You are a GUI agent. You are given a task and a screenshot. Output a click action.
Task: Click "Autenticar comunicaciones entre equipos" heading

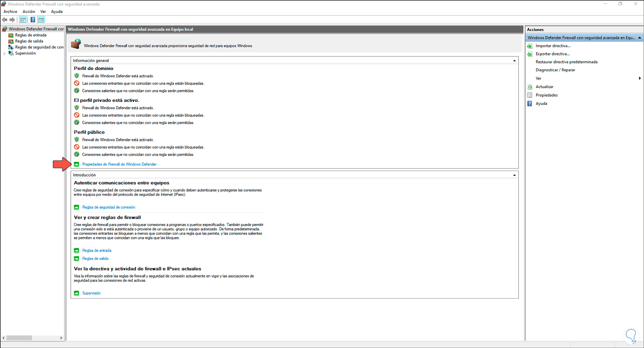click(x=122, y=183)
